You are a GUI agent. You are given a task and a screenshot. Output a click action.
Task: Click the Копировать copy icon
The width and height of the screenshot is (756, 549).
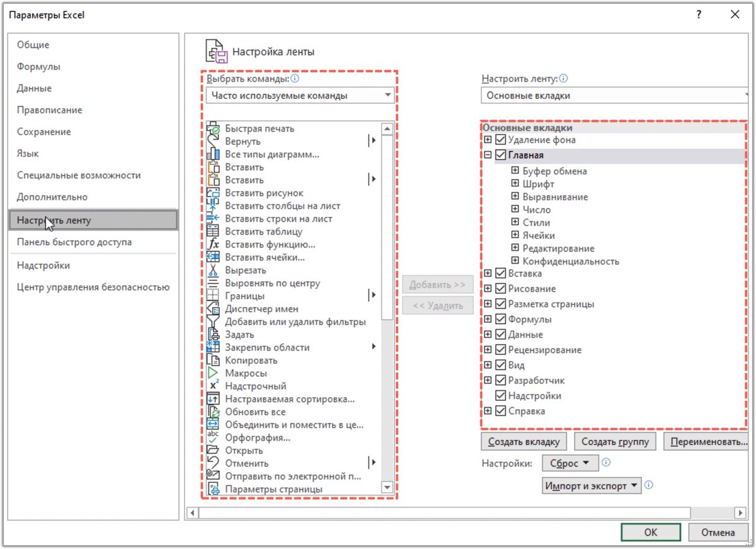point(213,361)
